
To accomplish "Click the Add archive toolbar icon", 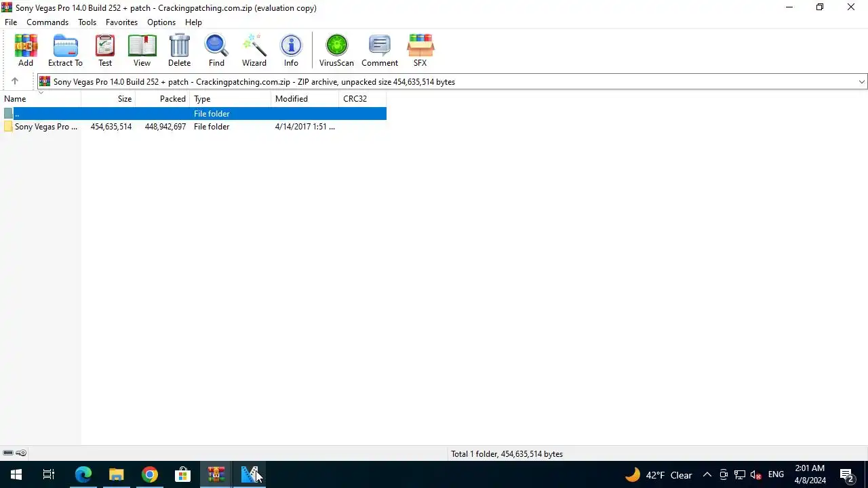I will click(26, 50).
